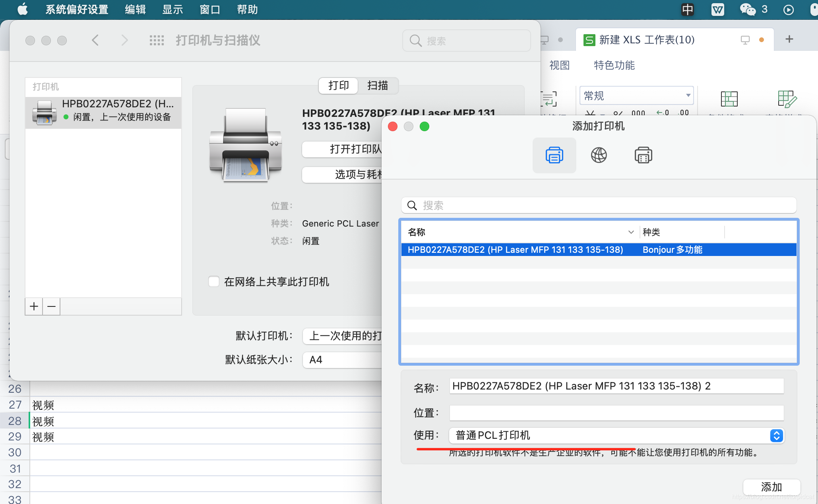The image size is (818, 504).
Task: Remove printer with the minus button
Action: click(52, 306)
